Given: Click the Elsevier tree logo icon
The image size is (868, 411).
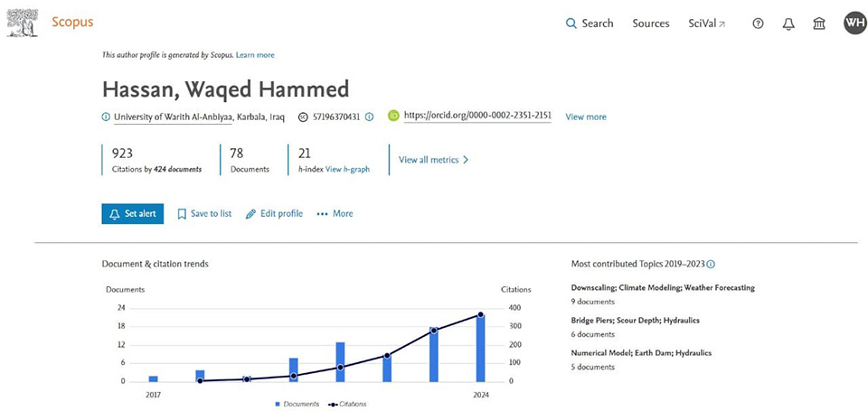Looking at the screenshot, I should [x=23, y=23].
